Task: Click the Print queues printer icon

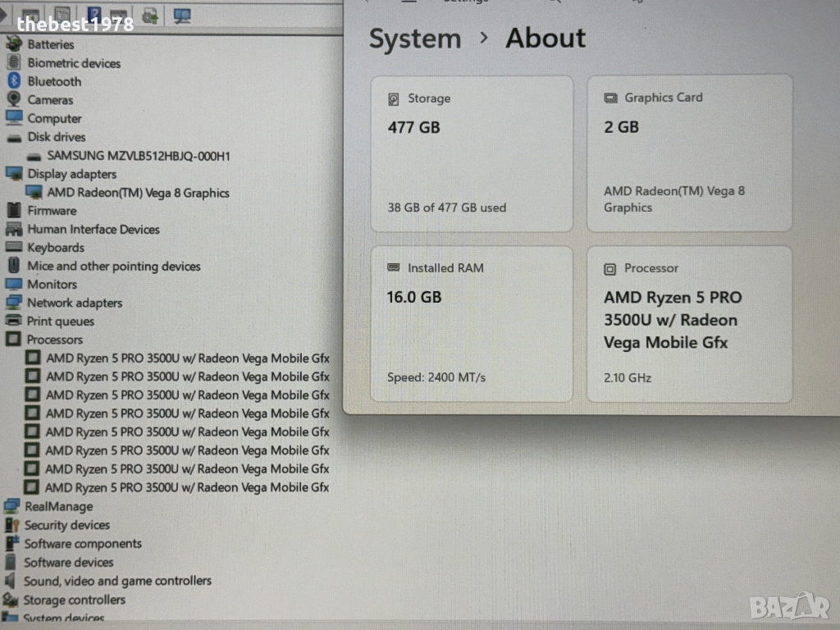Action: coord(13,322)
